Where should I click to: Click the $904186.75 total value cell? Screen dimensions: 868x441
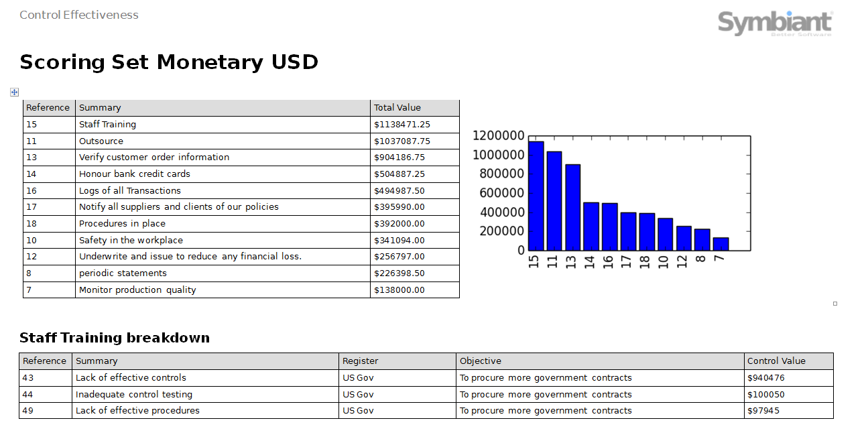[x=399, y=157]
